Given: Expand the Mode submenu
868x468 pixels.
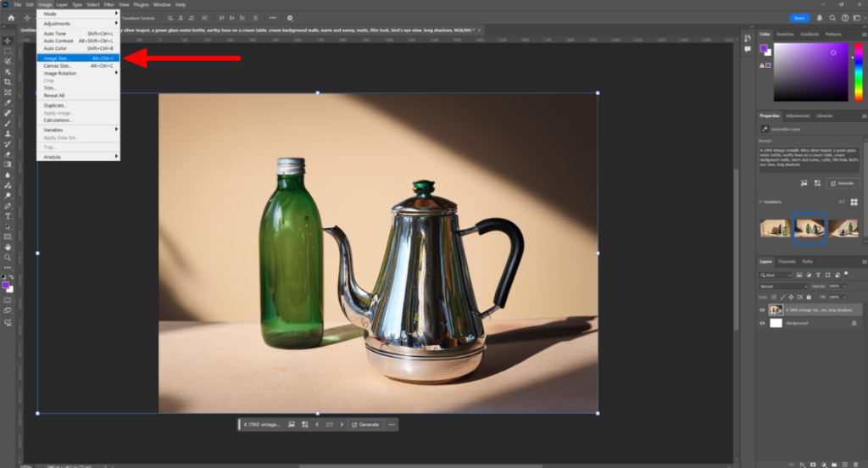Looking at the screenshot, I should (78, 14).
